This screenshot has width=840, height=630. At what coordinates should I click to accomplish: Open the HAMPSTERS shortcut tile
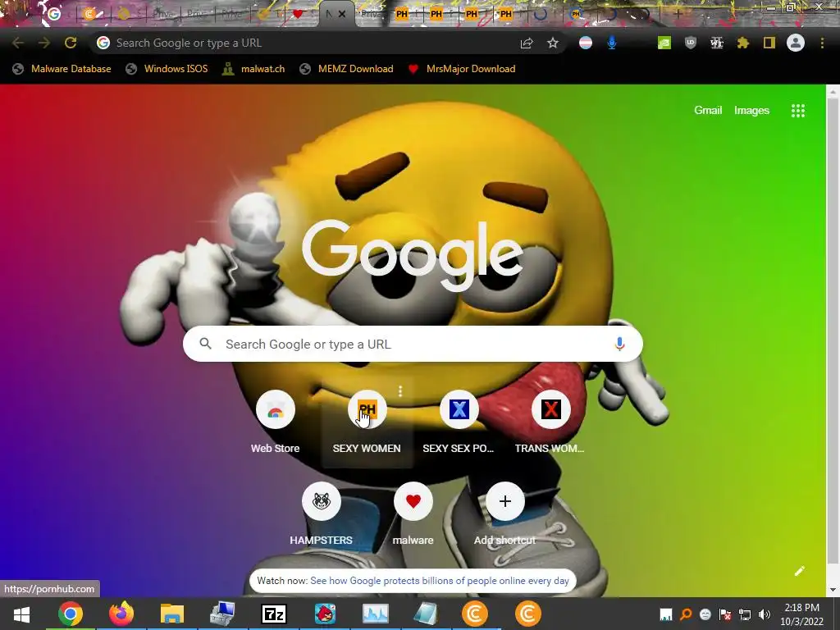click(x=322, y=514)
